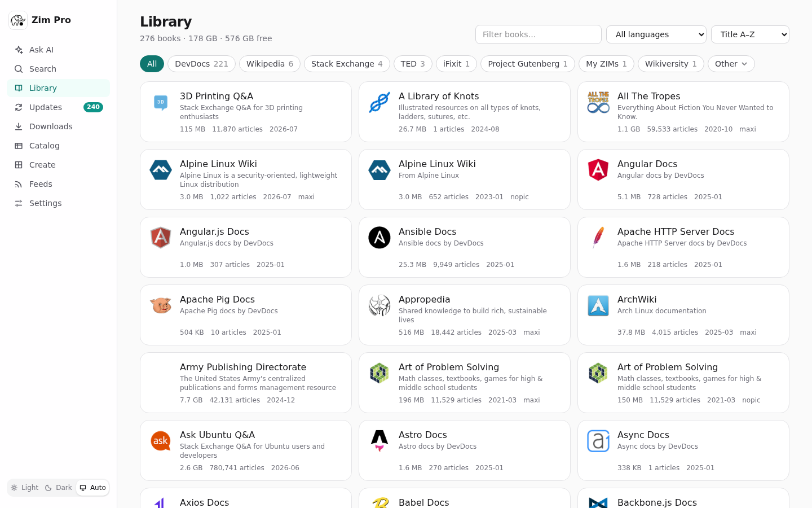
Task: Filter by TED category
Action: 413,64
